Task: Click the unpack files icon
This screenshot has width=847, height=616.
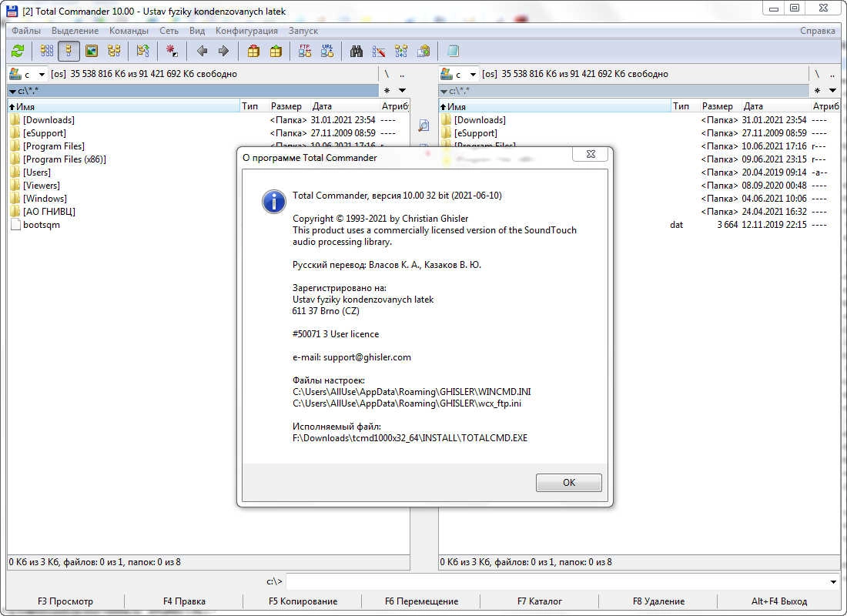Action: point(276,52)
